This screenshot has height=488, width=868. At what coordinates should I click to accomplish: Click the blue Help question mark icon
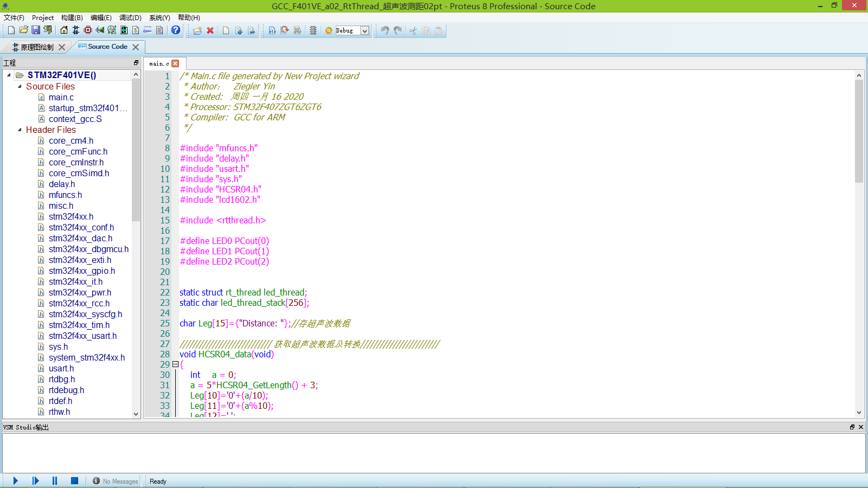[176, 30]
